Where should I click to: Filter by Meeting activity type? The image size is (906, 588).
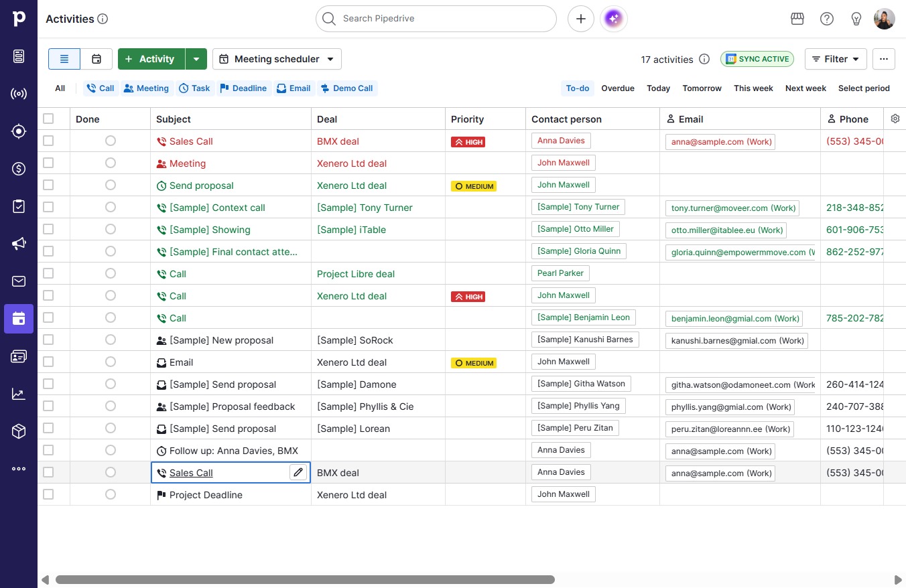tap(146, 88)
